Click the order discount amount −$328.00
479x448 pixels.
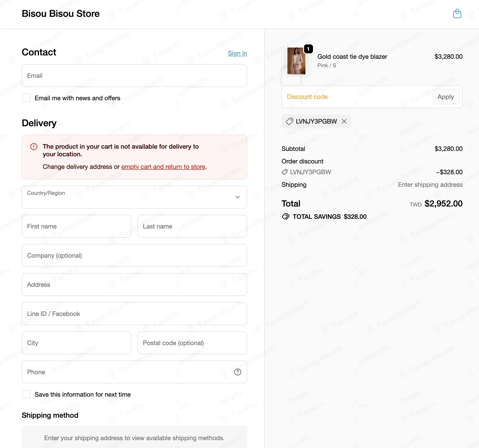click(x=449, y=172)
